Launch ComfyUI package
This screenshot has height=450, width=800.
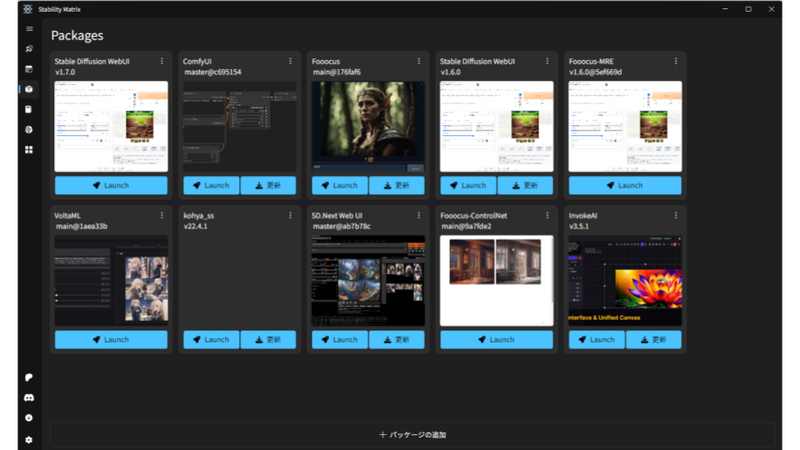[x=211, y=185]
